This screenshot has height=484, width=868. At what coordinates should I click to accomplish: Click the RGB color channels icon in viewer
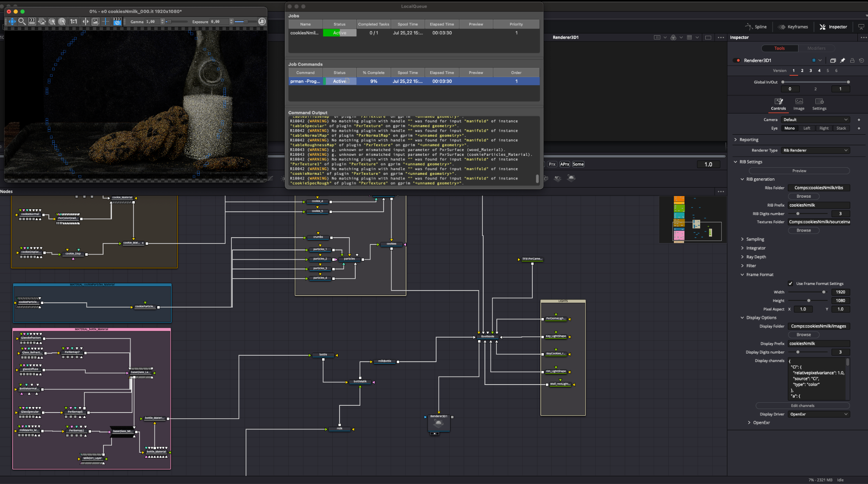pos(673,38)
